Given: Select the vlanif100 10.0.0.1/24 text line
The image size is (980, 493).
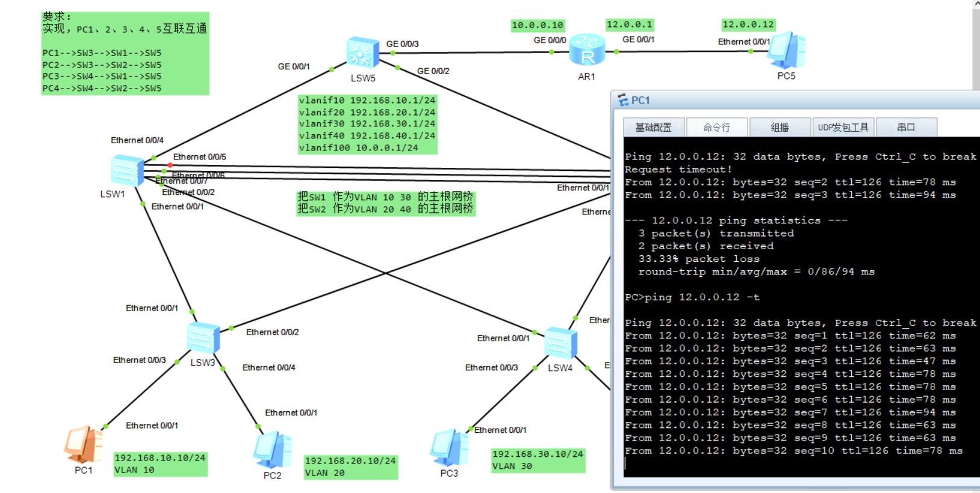Looking at the screenshot, I should tap(359, 147).
